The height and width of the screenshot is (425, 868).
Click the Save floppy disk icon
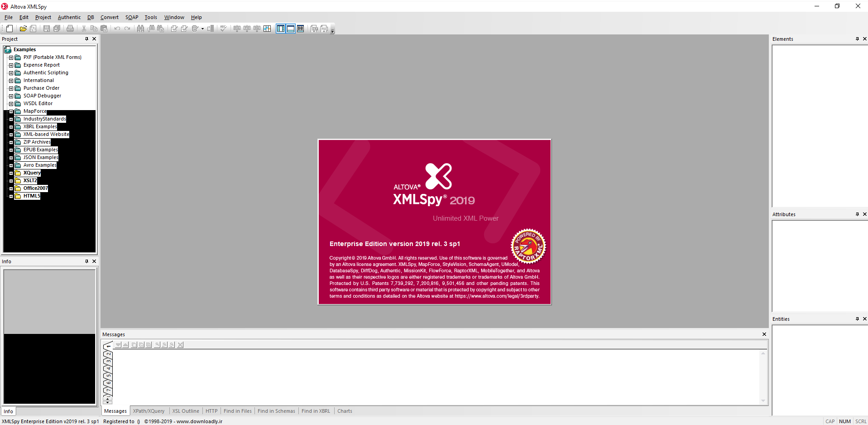pos(47,29)
